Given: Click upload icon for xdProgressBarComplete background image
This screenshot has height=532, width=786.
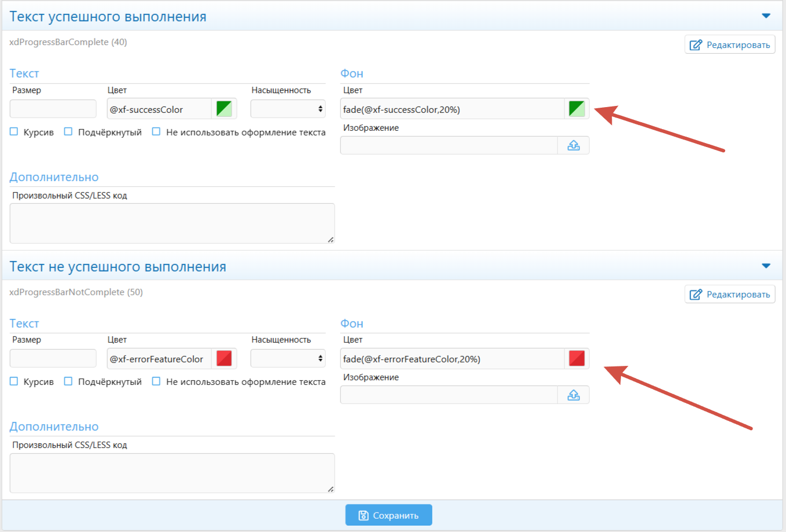Looking at the screenshot, I should [574, 145].
